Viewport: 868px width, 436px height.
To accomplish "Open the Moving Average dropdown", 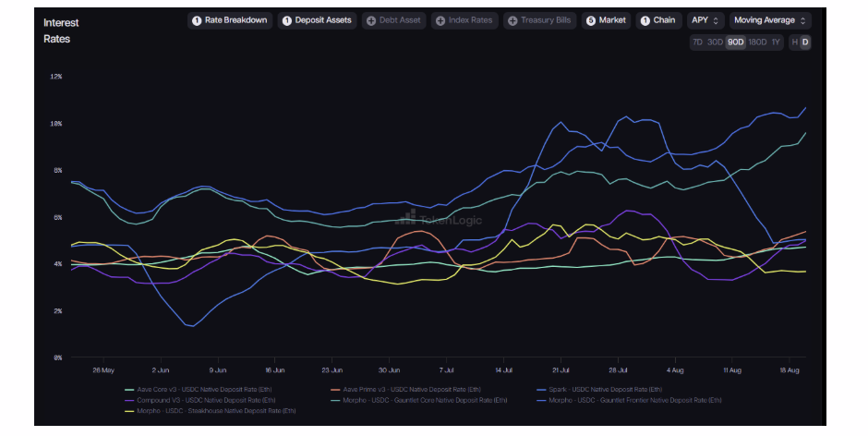I will pyautogui.click(x=770, y=20).
